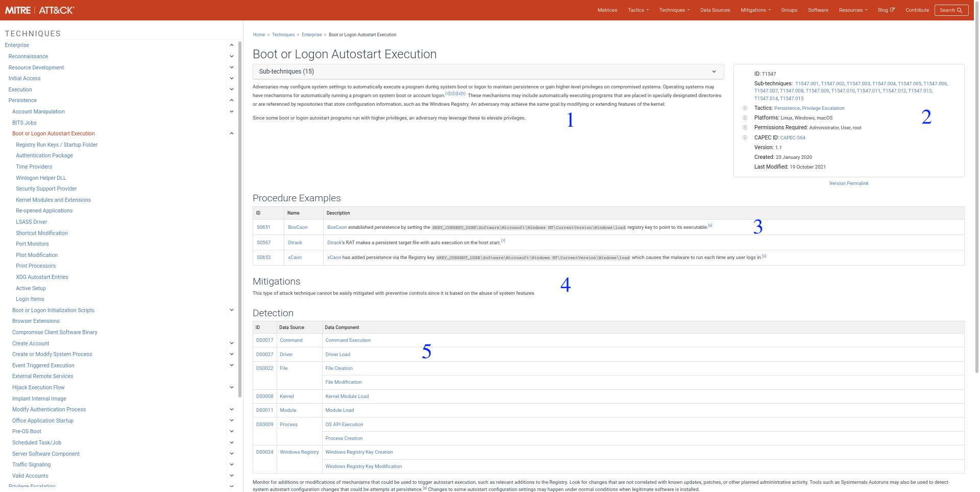Expand the Sub-techniques (15) dropdown
Screen dimensions: 980x492
488,72
